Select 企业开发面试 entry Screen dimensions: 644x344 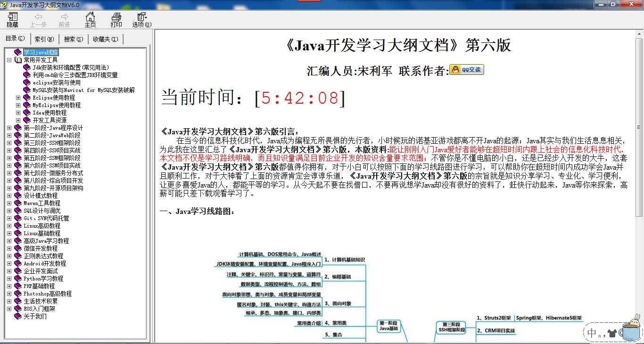(41, 271)
